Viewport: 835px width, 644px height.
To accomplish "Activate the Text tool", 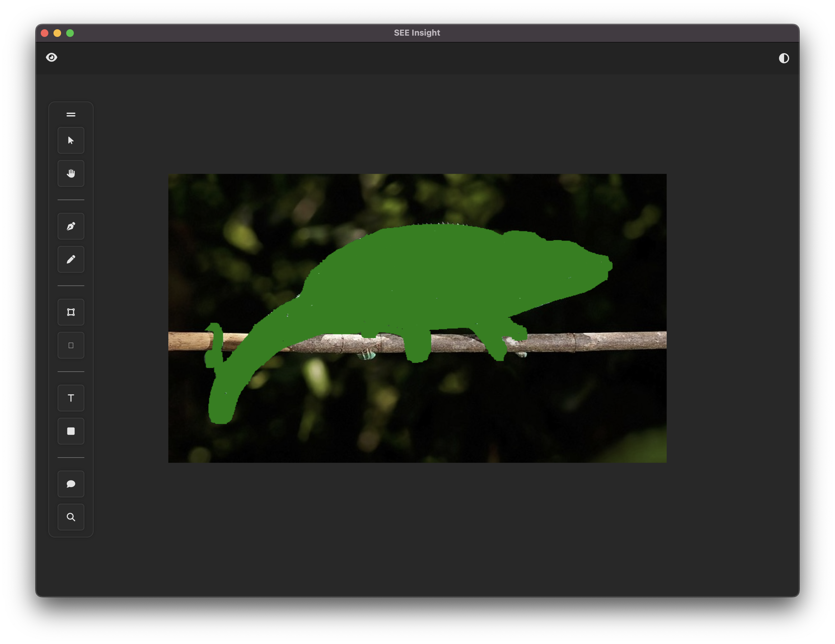I will click(x=71, y=398).
